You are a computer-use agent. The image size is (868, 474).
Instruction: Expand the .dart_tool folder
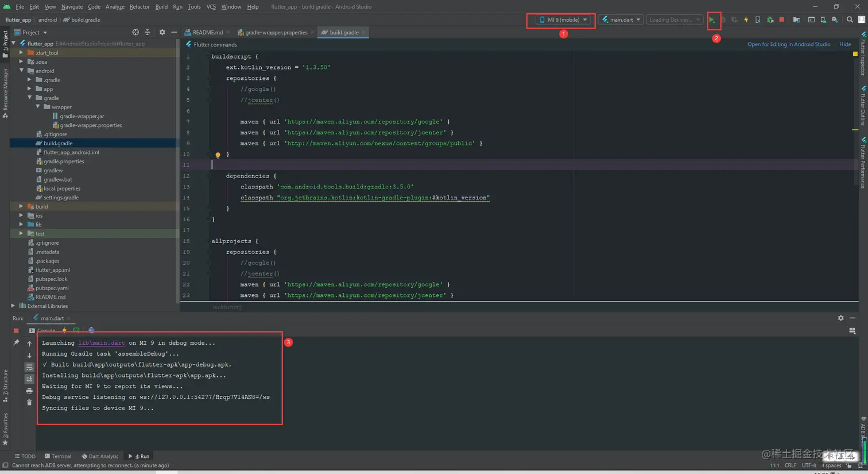tap(21, 53)
